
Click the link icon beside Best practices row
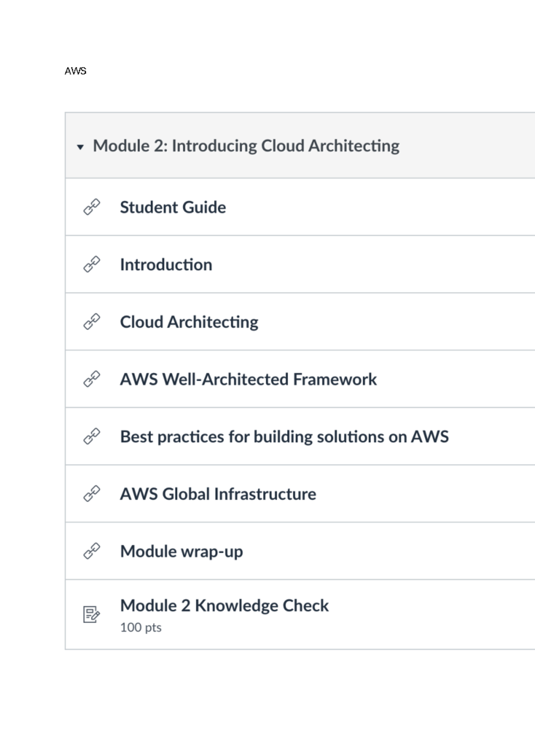92,436
